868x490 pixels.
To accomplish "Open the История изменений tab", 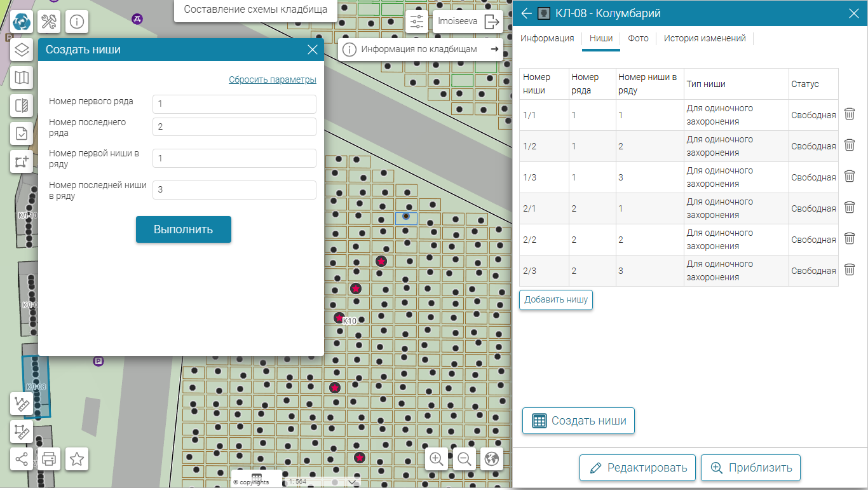I will click(x=705, y=38).
